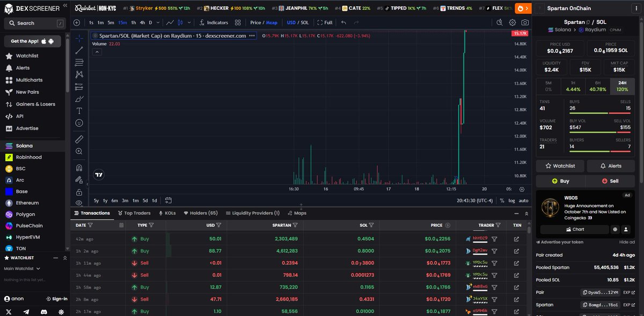The width and height of the screenshot is (644, 316).
Task: Copy the pair address DyoW5...12YM
Action: 599,292
